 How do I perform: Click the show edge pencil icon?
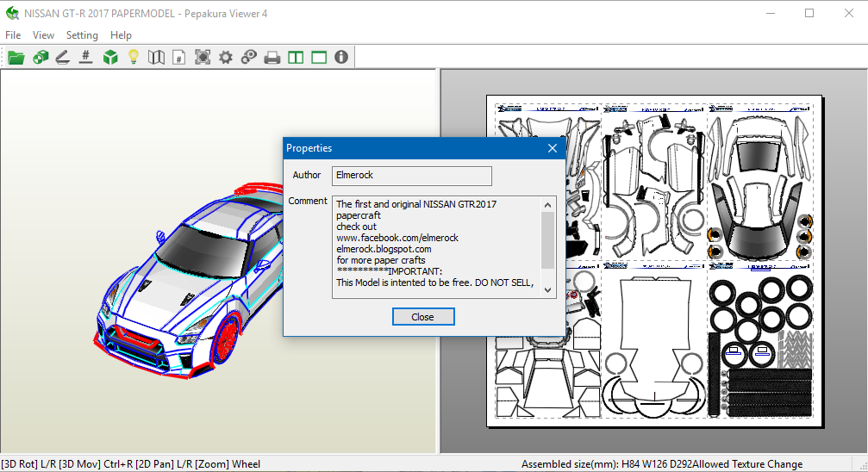63,57
